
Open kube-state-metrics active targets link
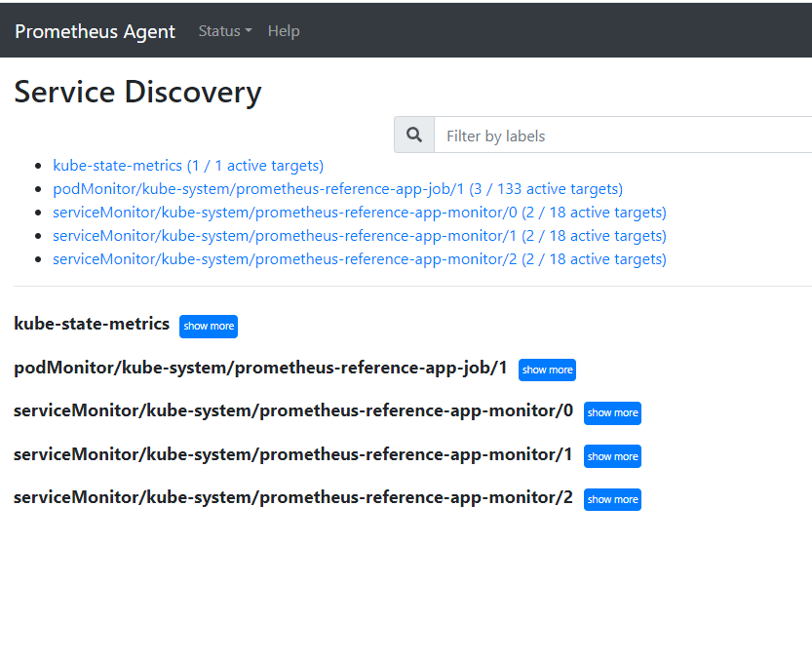pos(188,166)
